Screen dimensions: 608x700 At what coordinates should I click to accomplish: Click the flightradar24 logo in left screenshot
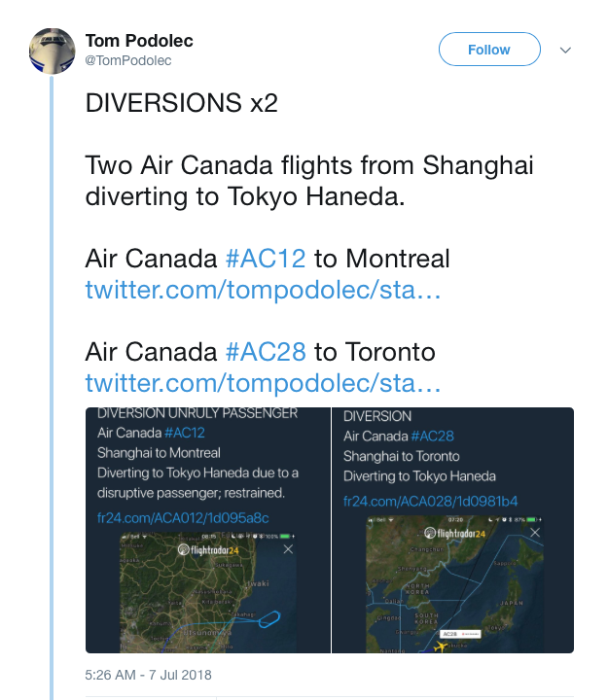tap(208, 550)
